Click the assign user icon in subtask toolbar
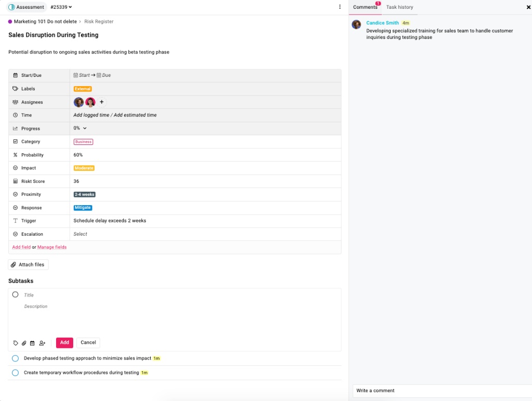 42,343
